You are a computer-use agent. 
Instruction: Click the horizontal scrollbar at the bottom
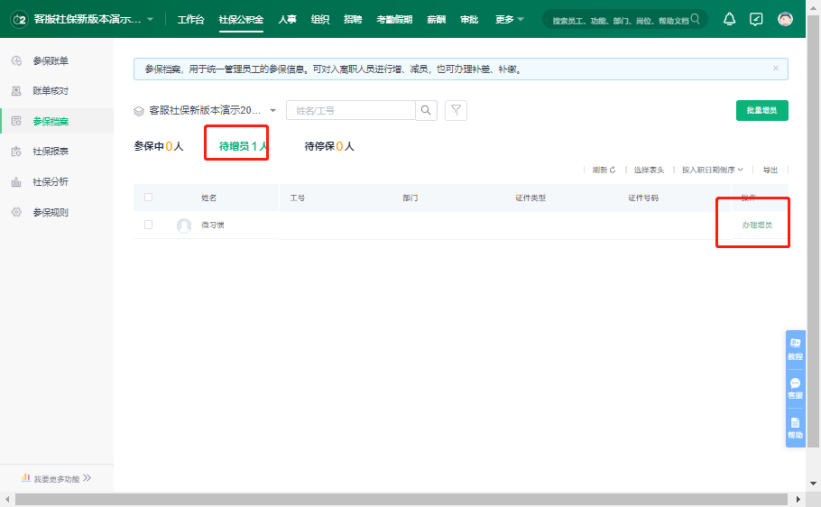point(401,499)
